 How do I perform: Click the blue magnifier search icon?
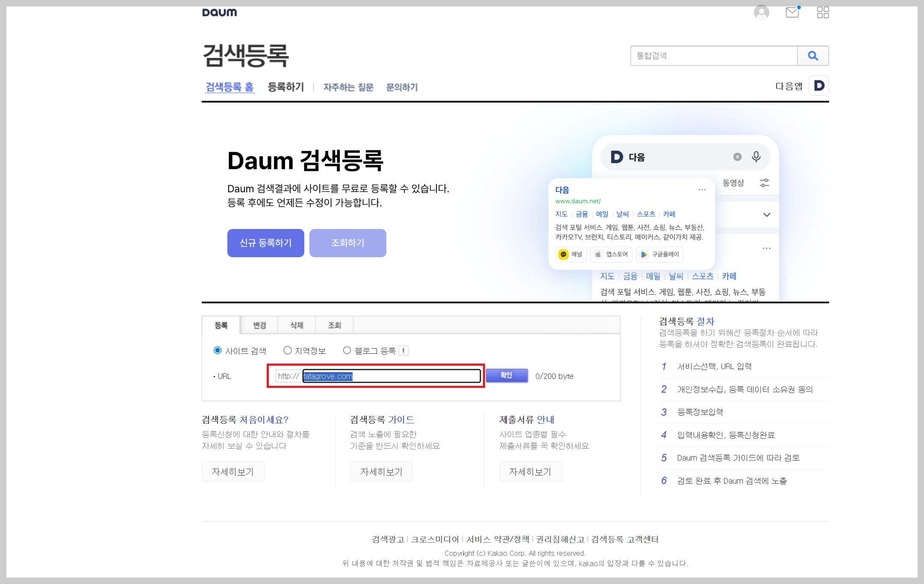pyautogui.click(x=812, y=56)
